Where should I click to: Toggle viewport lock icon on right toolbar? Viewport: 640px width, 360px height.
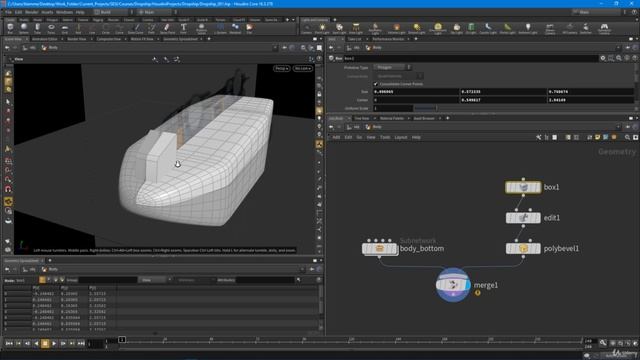pos(319,94)
